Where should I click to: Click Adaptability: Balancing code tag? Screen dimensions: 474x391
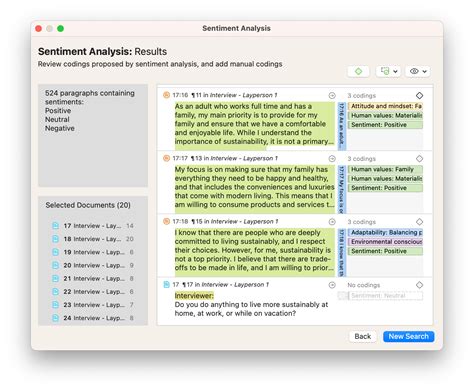tap(385, 232)
